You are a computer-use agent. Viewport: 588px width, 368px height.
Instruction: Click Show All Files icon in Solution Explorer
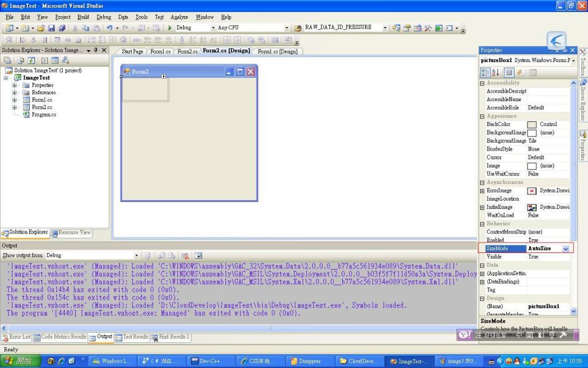[21, 60]
